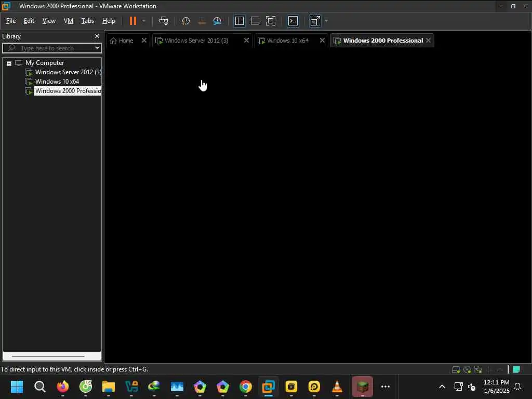Viewport: 532px width, 399px height.
Task: Click VMware Workstation taskbar icon
Action: click(x=269, y=387)
